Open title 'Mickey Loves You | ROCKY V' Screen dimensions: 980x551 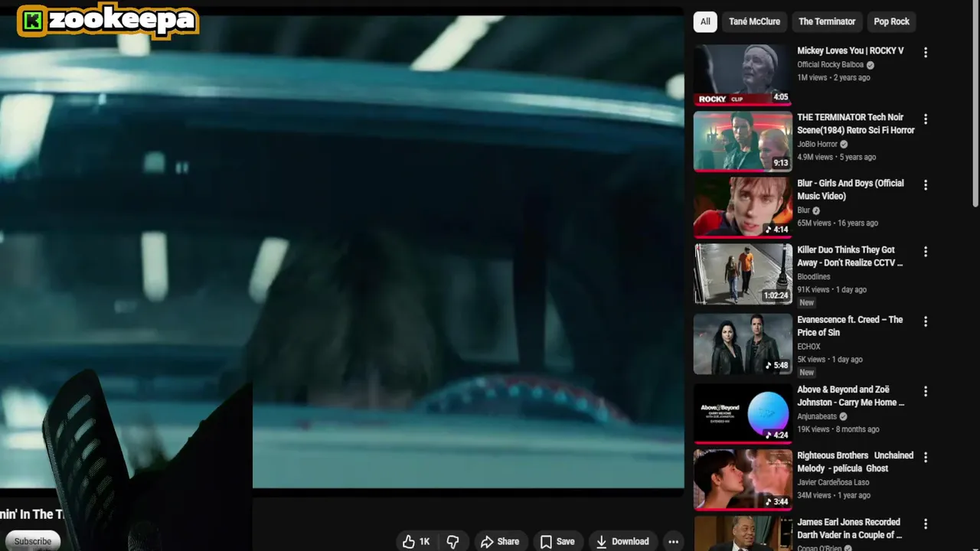[850, 51]
